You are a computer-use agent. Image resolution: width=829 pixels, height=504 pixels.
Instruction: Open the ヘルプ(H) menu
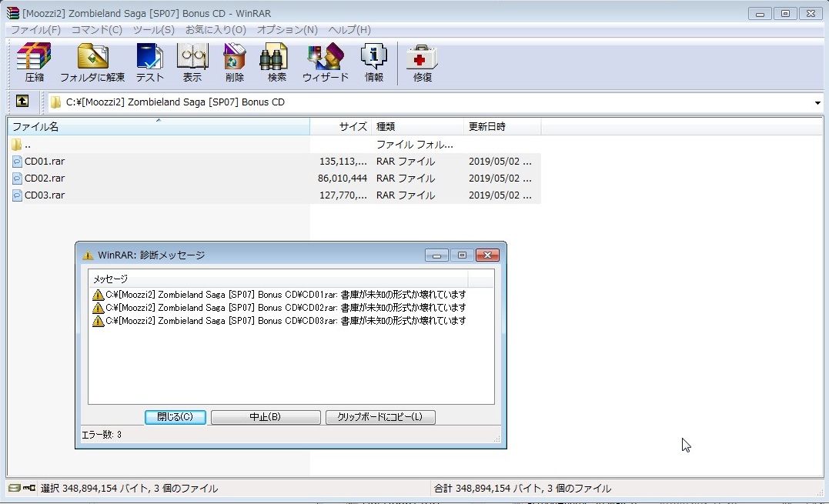(349, 29)
